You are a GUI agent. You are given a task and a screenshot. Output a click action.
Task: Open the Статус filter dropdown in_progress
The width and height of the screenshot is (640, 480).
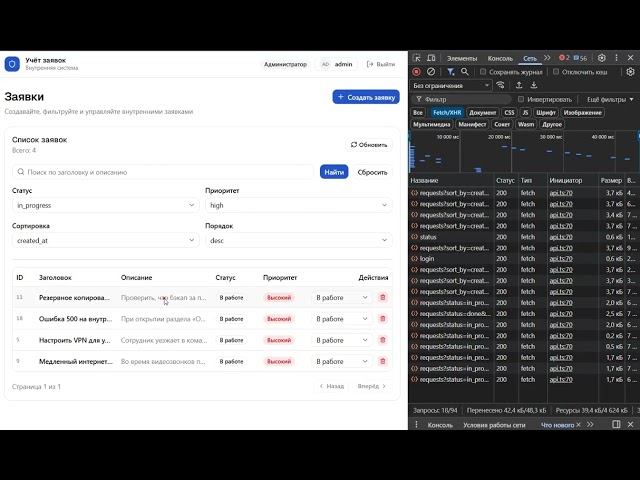(106, 205)
